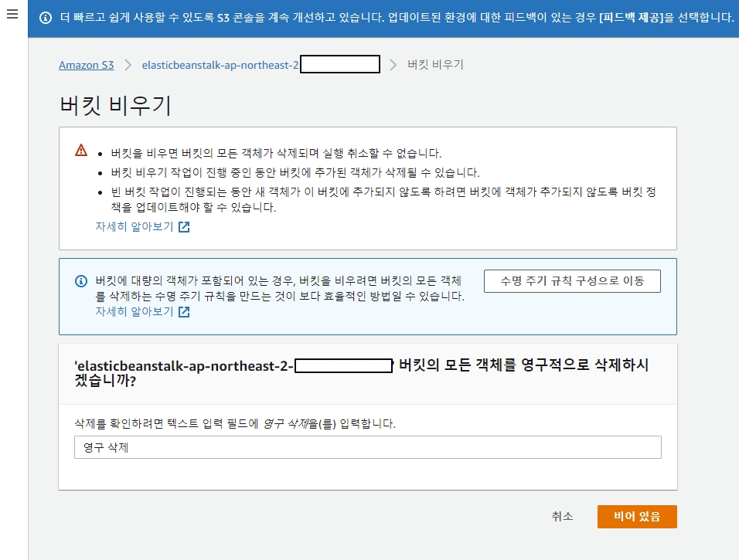This screenshot has height=560, width=739.
Task: Click text '빈 버킷 작업이 진행되는 동안 새 객체가'
Action: pos(205,192)
